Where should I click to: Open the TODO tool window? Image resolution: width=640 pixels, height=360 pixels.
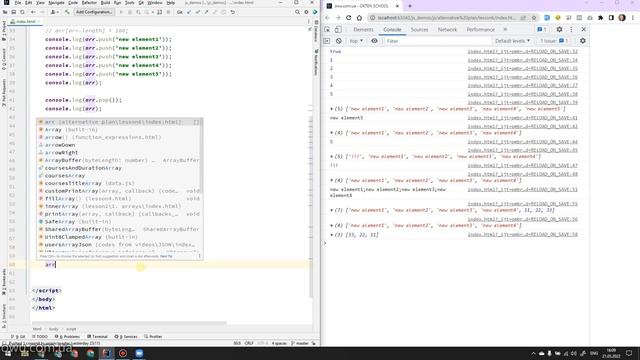click(x=40, y=337)
